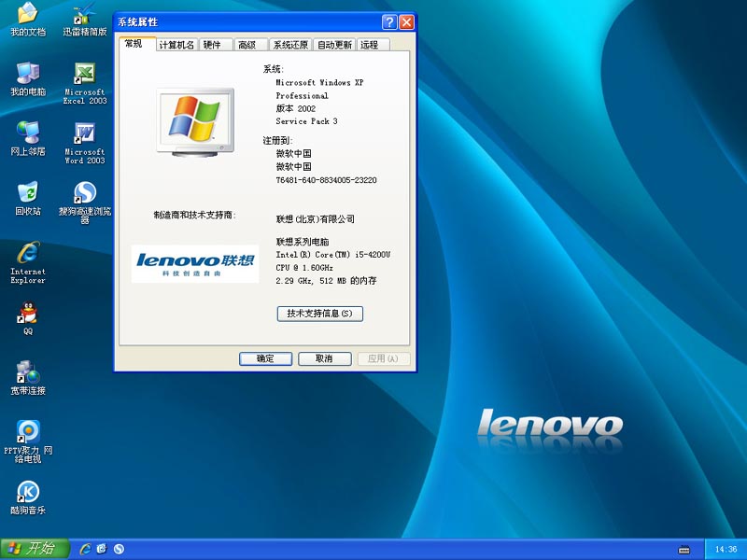Click the input method tray icon

coord(684,550)
